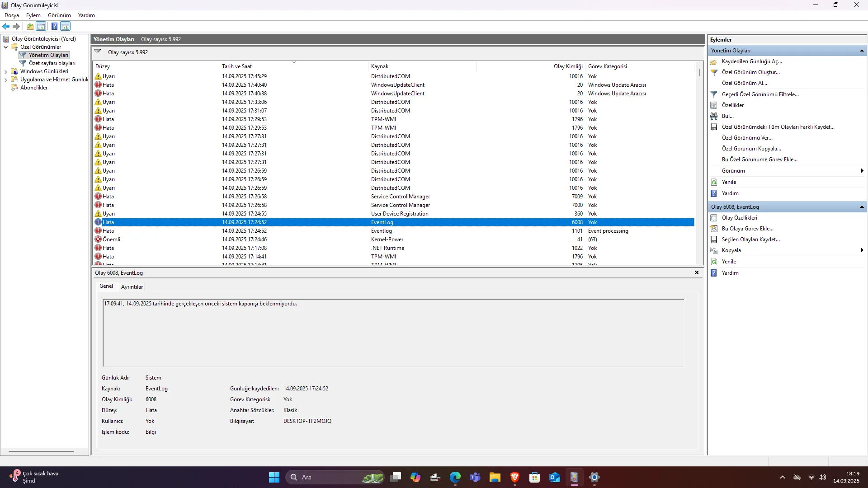The width and height of the screenshot is (868, 488).
Task: Toggle the show/hide console tree toolbar icon
Action: [x=41, y=26]
